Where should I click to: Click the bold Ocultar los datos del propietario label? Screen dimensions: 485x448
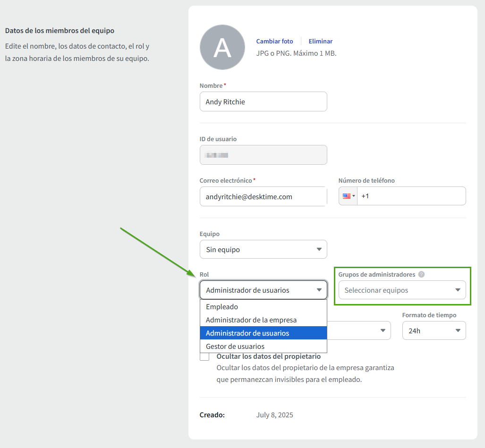pyautogui.click(x=268, y=356)
